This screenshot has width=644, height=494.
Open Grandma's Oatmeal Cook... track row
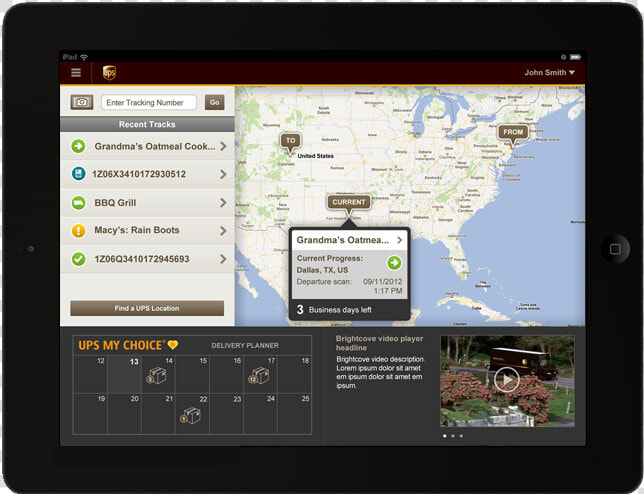click(x=147, y=146)
